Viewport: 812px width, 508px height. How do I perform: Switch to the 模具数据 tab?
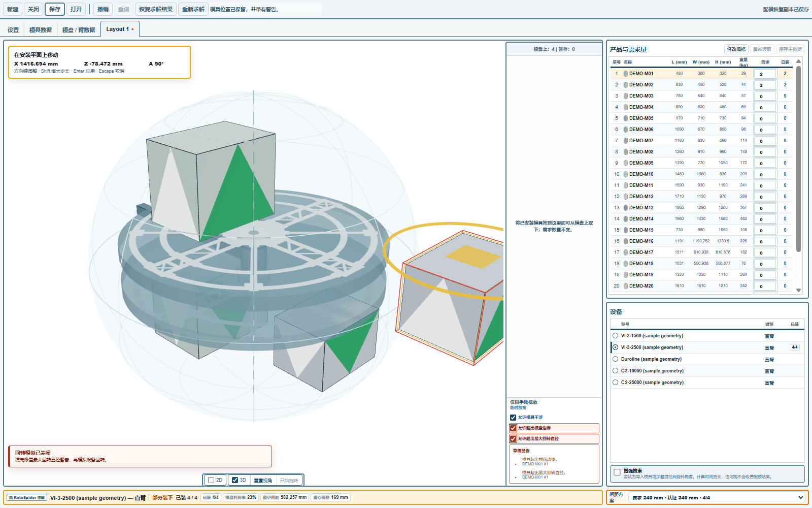coord(41,30)
